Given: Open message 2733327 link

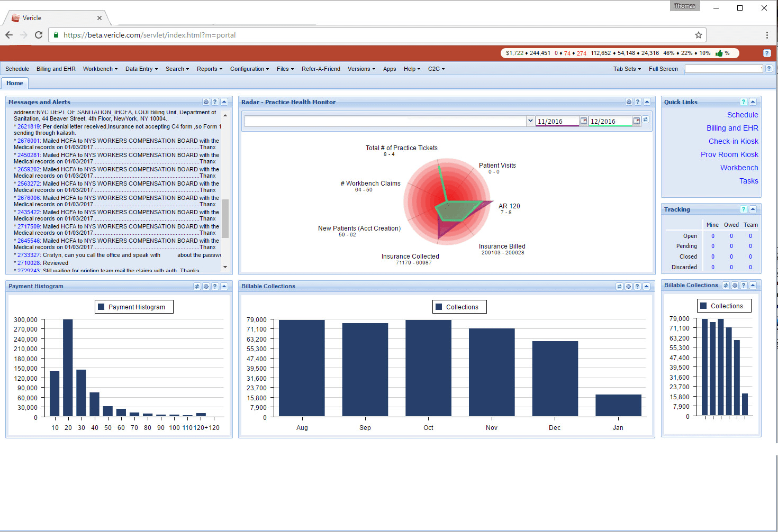Looking at the screenshot, I should pyautogui.click(x=29, y=255).
